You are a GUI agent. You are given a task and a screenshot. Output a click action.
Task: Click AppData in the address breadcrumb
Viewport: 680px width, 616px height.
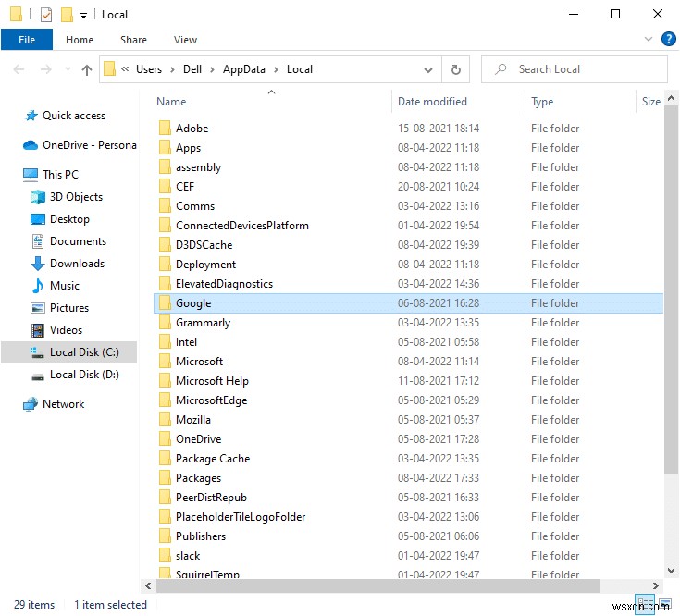point(243,69)
